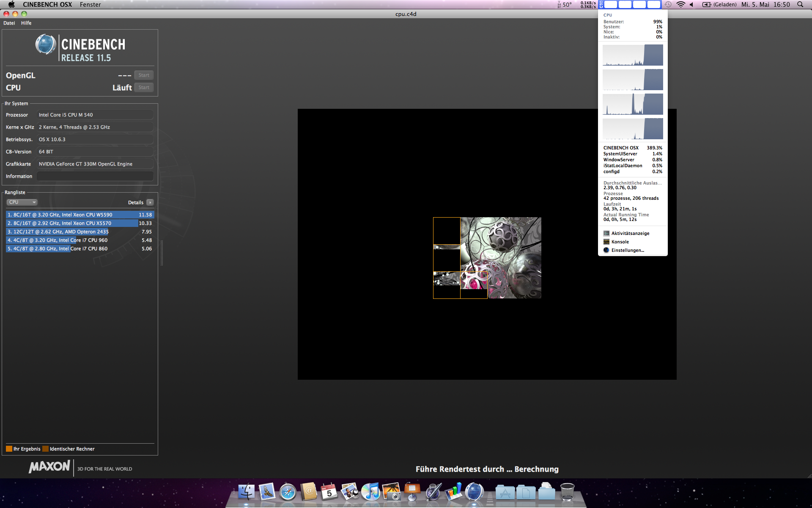This screenshot has width=812, height=508.
Task: Open the Trash in the Dock
Action: [x=568, y=492]
